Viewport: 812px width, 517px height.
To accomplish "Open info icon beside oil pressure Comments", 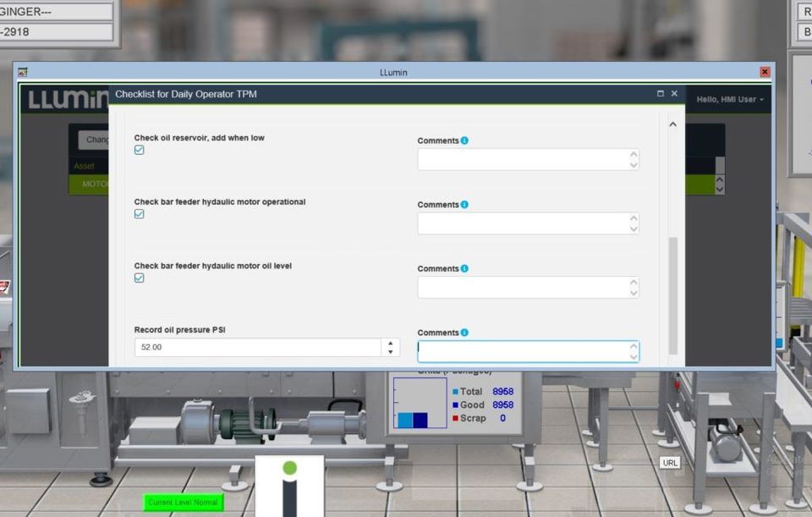I will click(x=464, y=333).
